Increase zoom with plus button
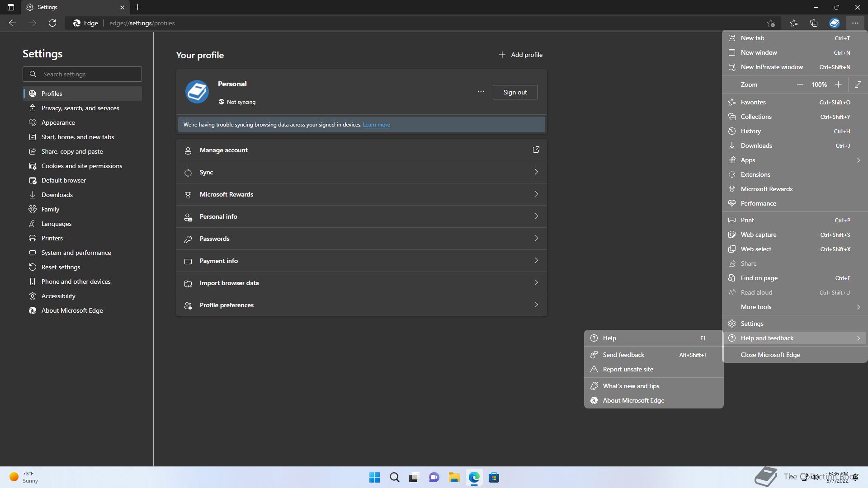Screen dimensions: 868x488 click(x=838, y=84)
